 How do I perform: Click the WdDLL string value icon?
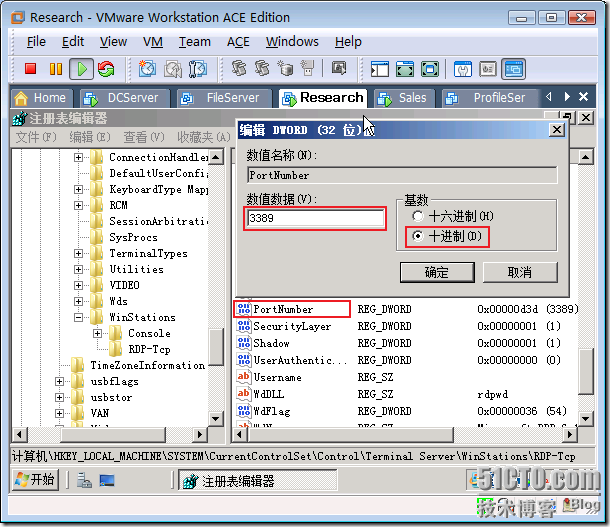[x=244, y=394]
